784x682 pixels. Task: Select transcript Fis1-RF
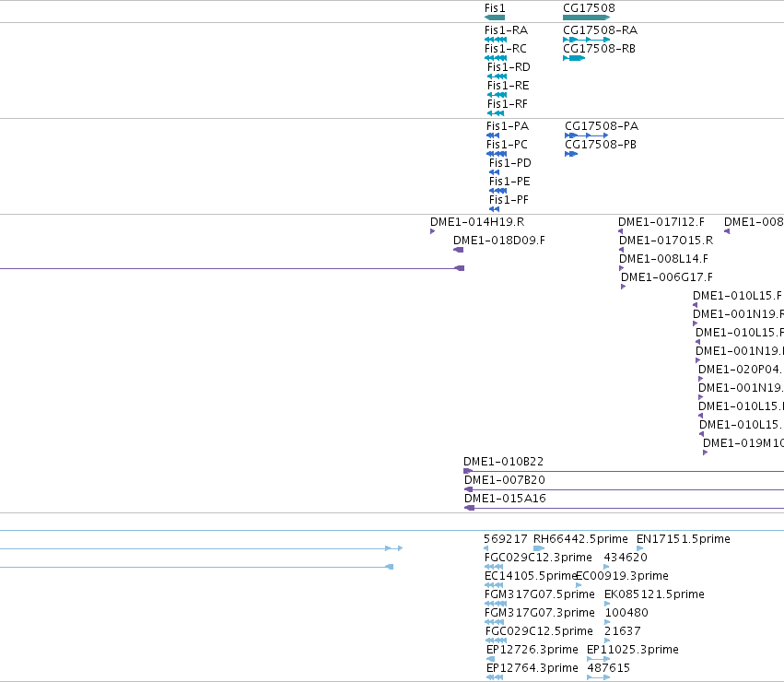coord(508,104)
